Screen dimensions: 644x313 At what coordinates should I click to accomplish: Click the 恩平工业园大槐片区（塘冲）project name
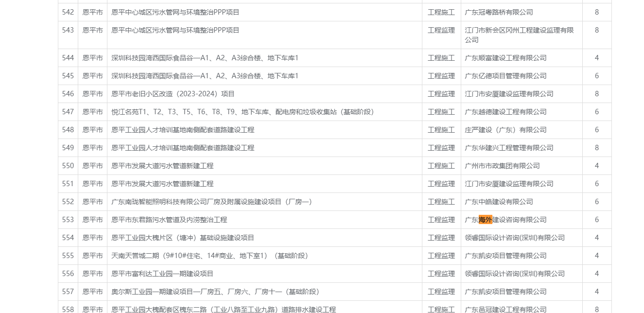tap(183, 238)
